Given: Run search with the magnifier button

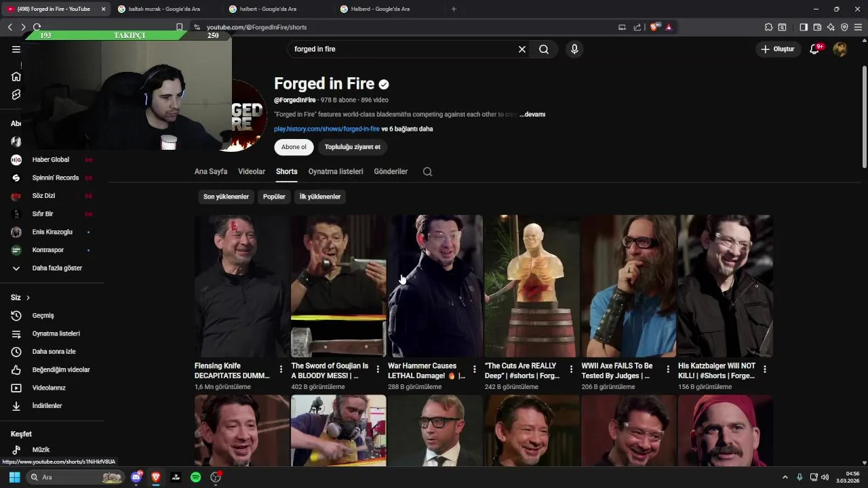Looking at the screenshot, I should tap(544, 49).
